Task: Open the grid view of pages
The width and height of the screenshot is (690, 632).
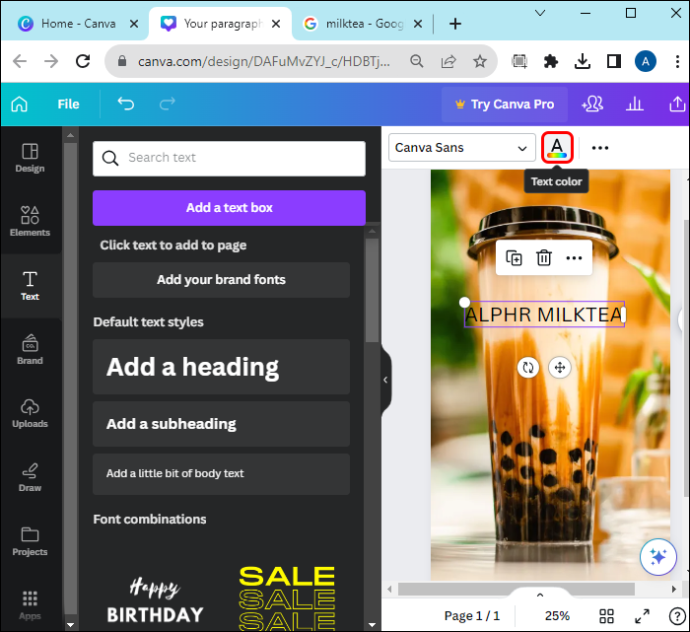Action: (606, 616)
